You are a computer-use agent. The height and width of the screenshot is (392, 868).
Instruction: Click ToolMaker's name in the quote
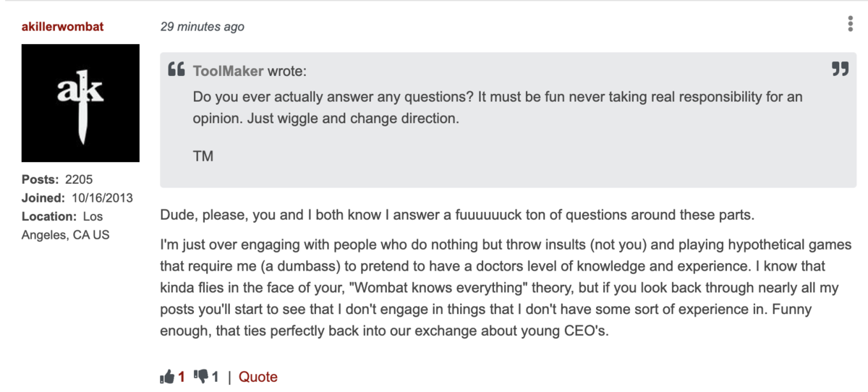tap(229, 71)
